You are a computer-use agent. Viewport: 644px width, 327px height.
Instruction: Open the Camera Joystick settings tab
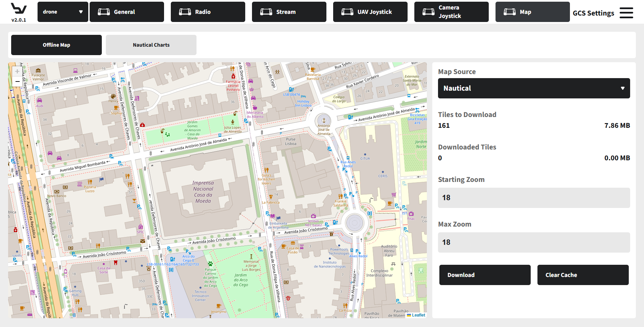click(452, 12)
